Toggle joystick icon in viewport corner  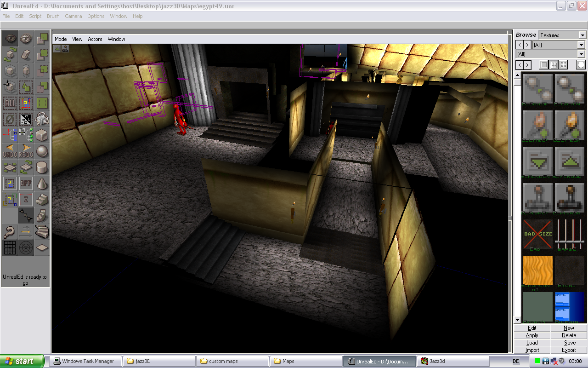(65, 48)
